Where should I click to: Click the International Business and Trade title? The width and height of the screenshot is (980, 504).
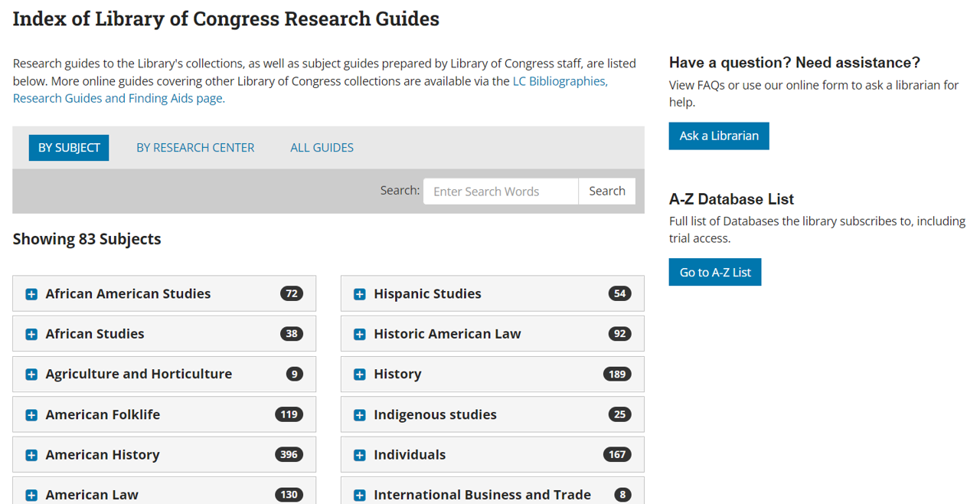(x=482, y=496)
